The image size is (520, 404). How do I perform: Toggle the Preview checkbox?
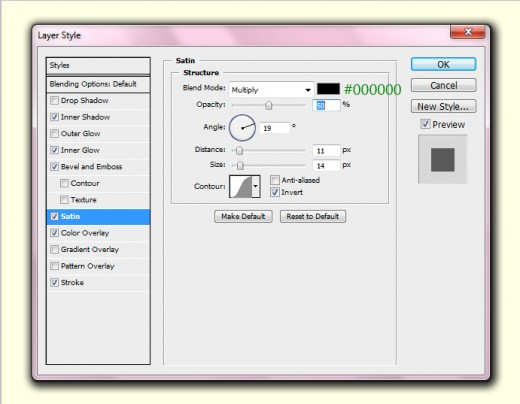[425, 124]
